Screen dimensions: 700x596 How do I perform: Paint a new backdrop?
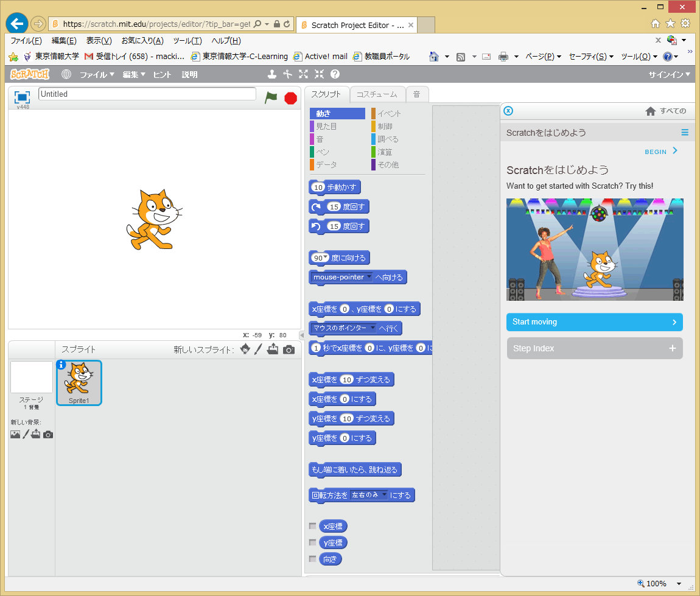[x=26, y=434]
